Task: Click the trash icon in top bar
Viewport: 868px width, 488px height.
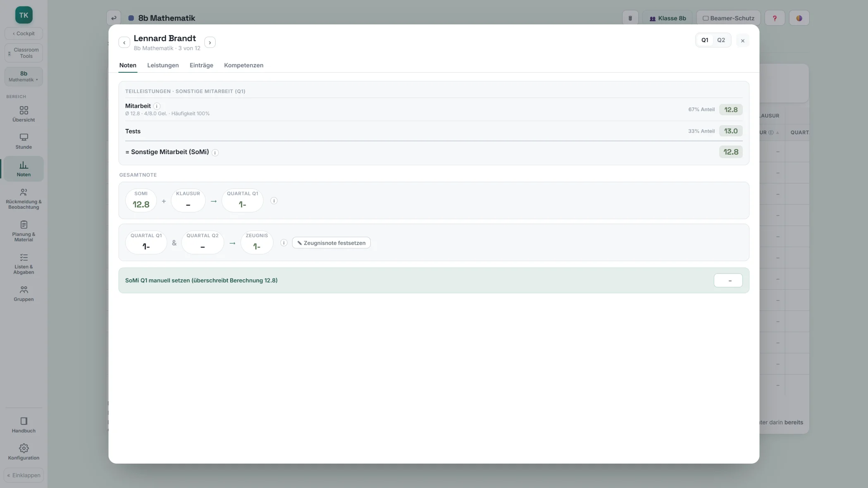Action: coord(630,18)
